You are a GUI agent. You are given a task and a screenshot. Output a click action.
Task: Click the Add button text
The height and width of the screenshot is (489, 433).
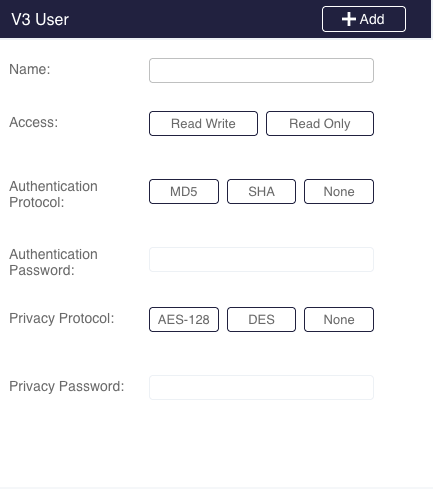click(x=372, y=19)
